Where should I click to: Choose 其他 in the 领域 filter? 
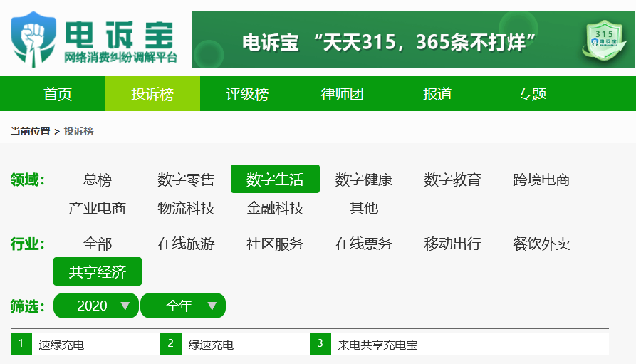click(x=364, y=208)
